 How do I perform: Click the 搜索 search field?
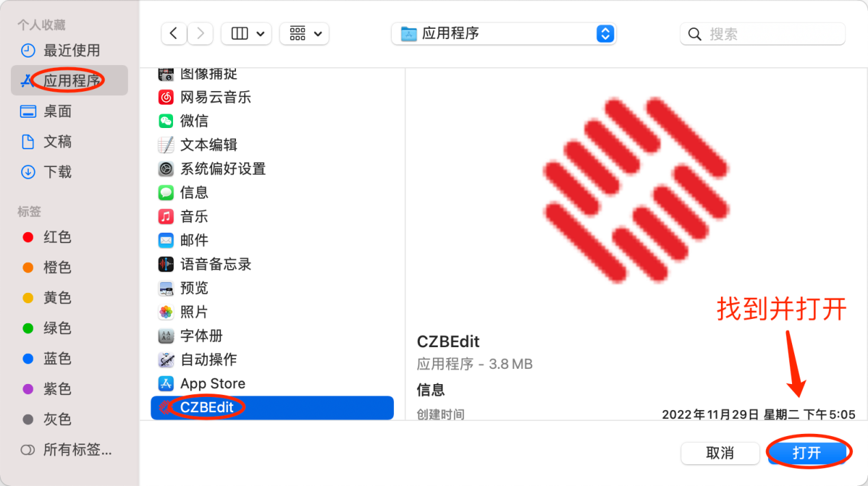(763, 34)
